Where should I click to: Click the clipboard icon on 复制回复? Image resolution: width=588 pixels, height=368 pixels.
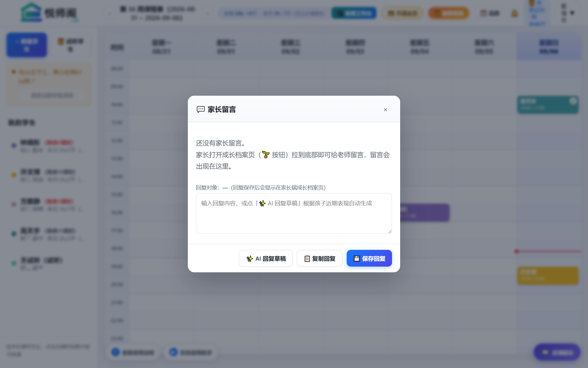click(x=307, y=259)
